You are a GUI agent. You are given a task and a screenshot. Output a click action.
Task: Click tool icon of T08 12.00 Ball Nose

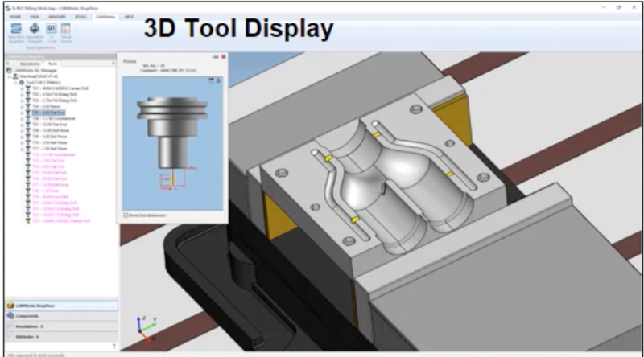[28, 130]
